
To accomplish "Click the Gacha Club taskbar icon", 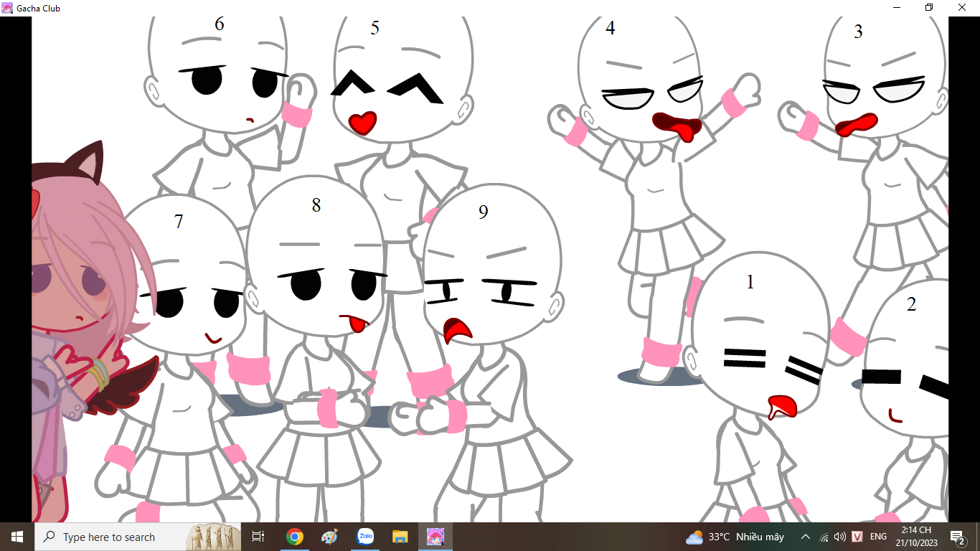I will point(435,537).
